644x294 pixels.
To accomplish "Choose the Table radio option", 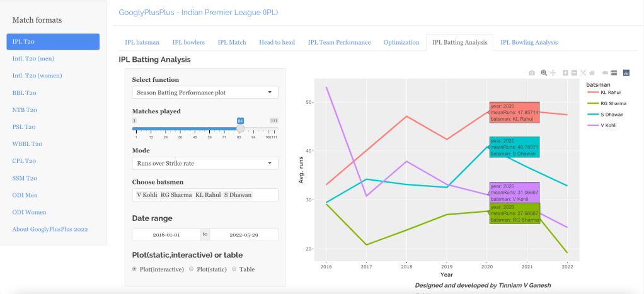I will (x=234, y=269).
